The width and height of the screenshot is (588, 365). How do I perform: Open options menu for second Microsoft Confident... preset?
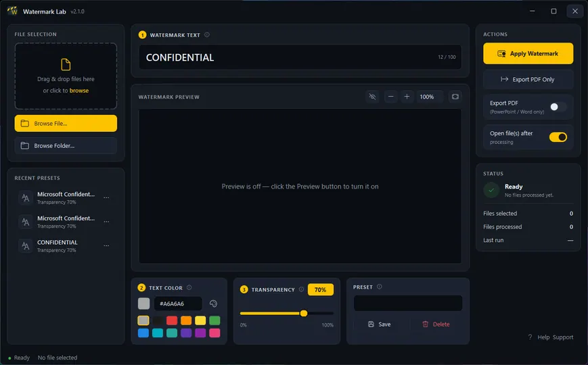(x=106, y=222)
